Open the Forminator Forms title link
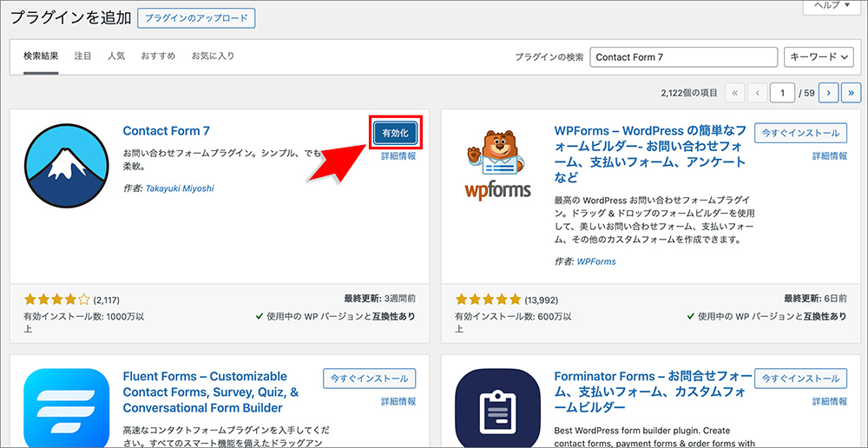 point(652,392)
